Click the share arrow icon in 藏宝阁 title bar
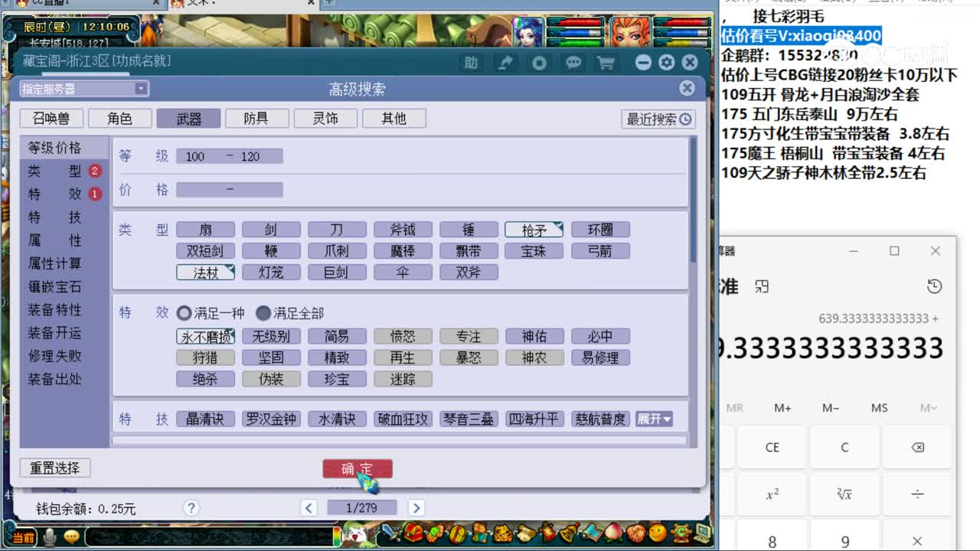Screen dimensions: 980x551 click(505, 63)
